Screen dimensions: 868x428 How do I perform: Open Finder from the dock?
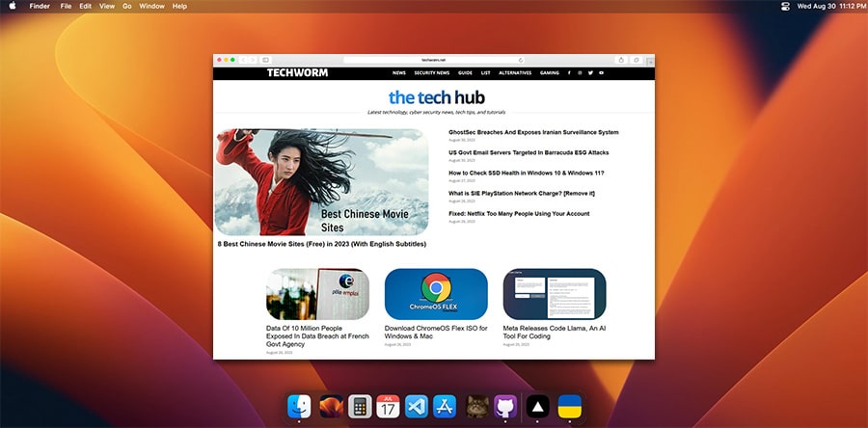click(x=299, y=407)
